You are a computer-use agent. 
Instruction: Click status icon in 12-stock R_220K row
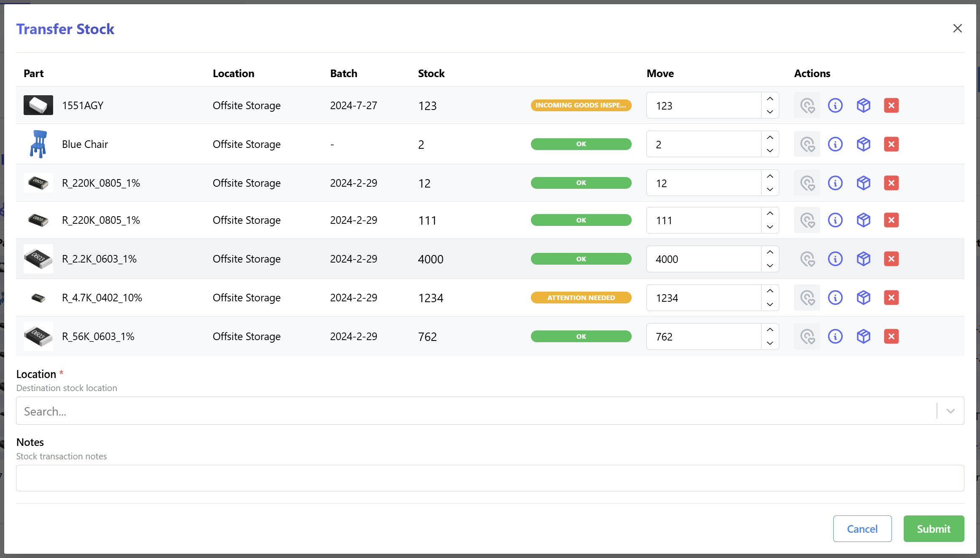coord(807,183)
